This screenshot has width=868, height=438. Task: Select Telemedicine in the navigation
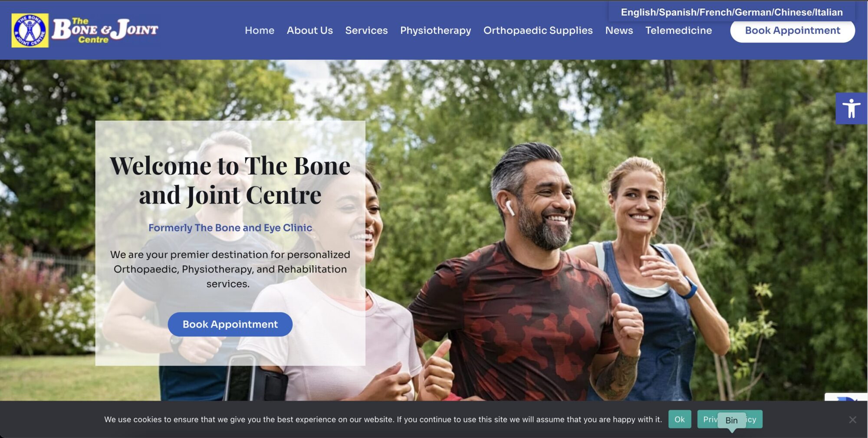point(678,30)
